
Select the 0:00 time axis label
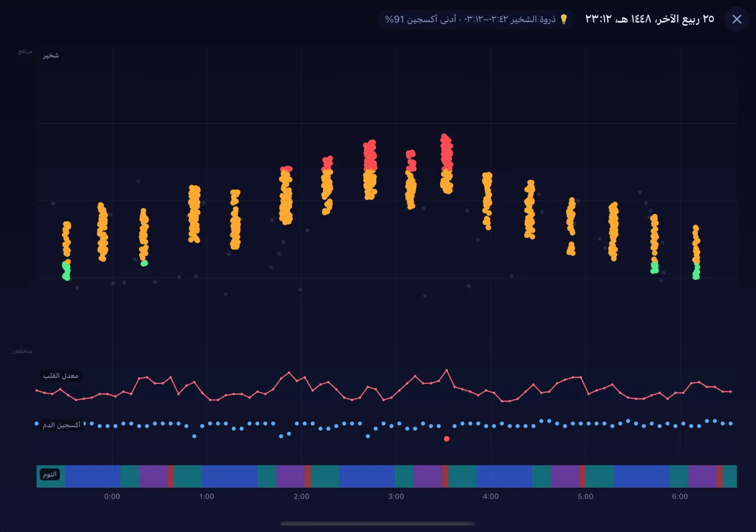[x=112, y=497]
